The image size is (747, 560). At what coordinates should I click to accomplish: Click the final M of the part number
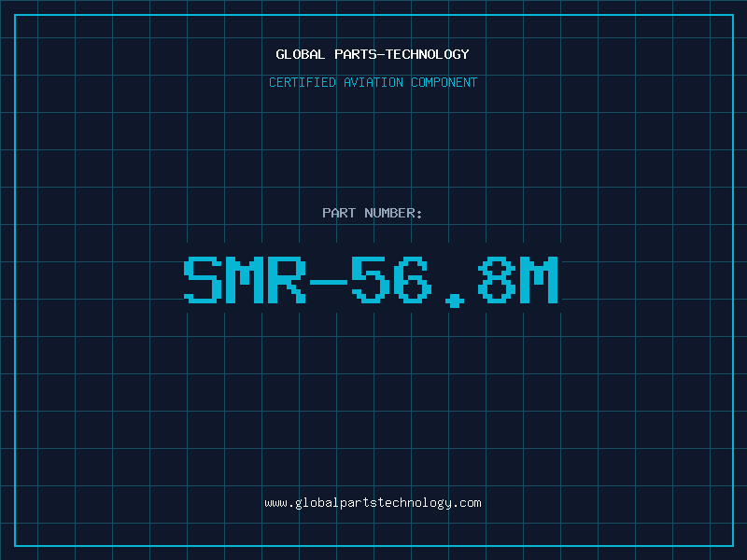pyautogui.click(x=539, y=280)
